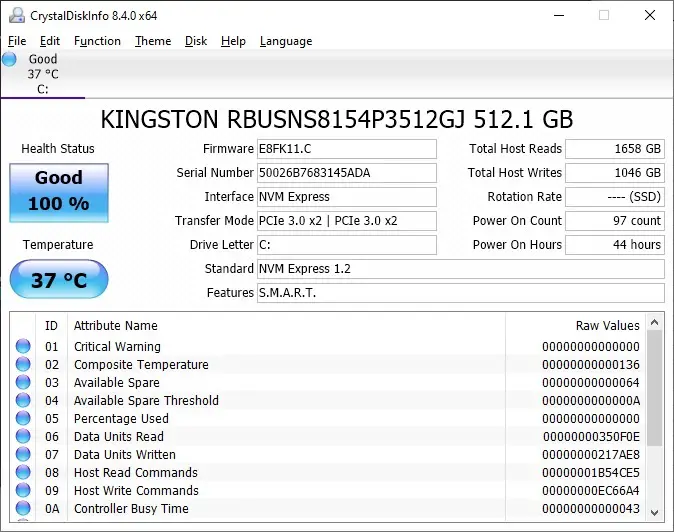674x532 pixels.
Task: Click status orb beside Host Read Commands
Action: coord(23,473)
